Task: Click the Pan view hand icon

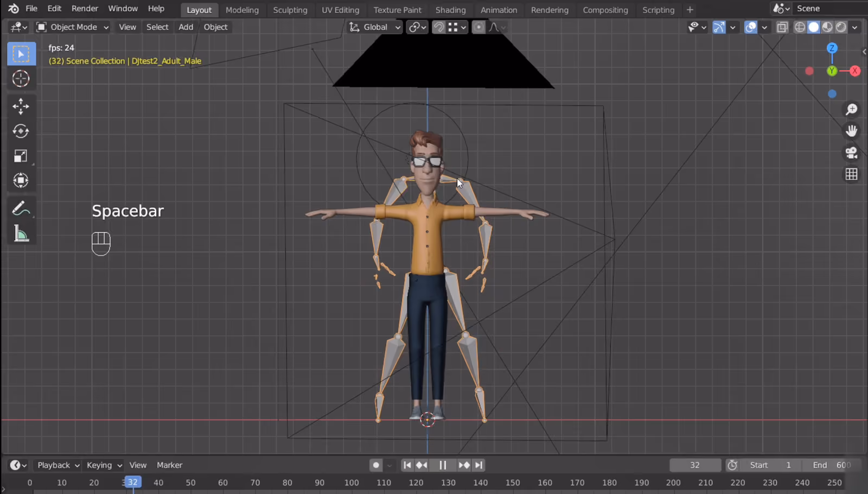Action: pos(852,131)
